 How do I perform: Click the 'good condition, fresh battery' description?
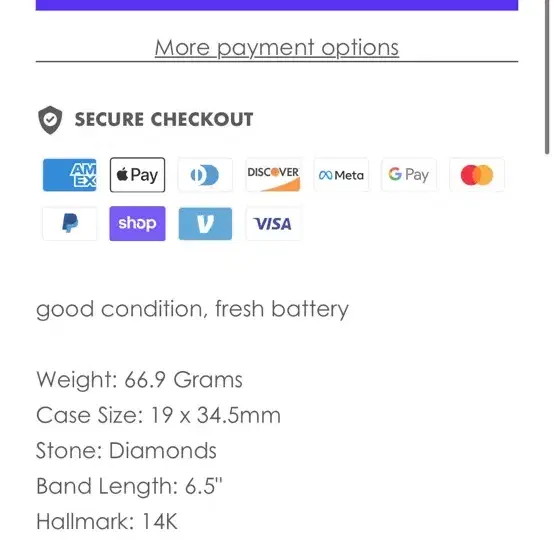[193, 310]
